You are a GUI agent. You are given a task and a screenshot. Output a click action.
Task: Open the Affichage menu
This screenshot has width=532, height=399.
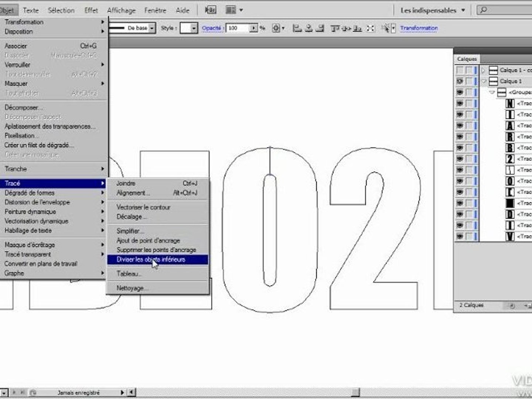[121, 10]
